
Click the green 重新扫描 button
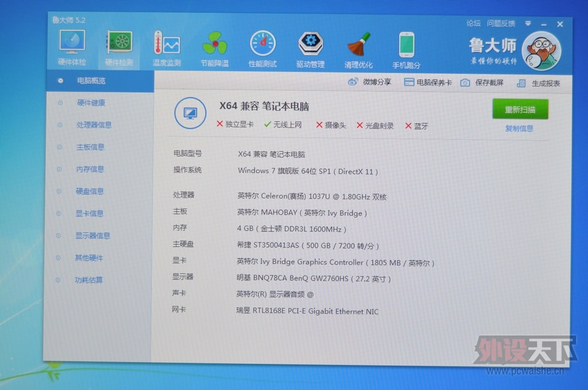tap(520, 110)
